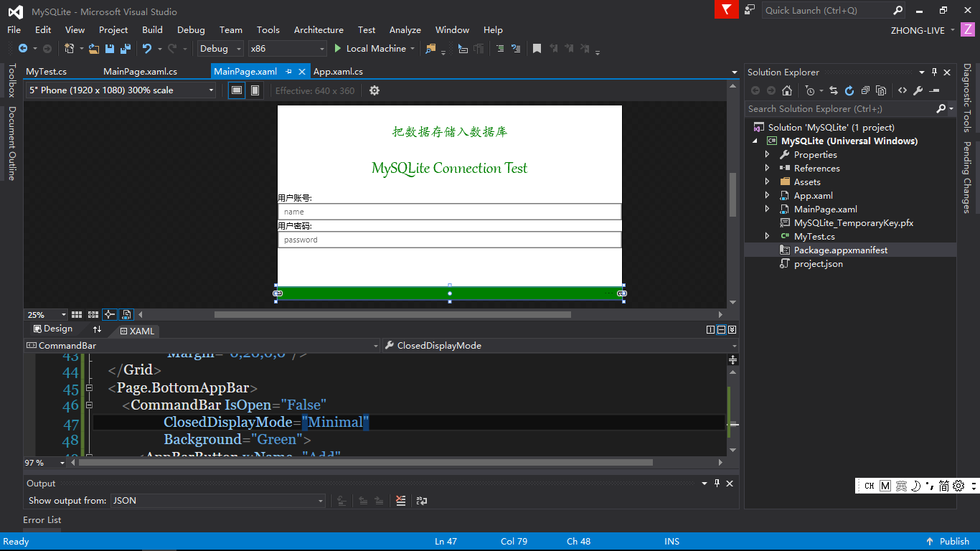Screen dimensions: 980x551
Task: Start debugging on Local Machine
Action: (x=369, y=49)
